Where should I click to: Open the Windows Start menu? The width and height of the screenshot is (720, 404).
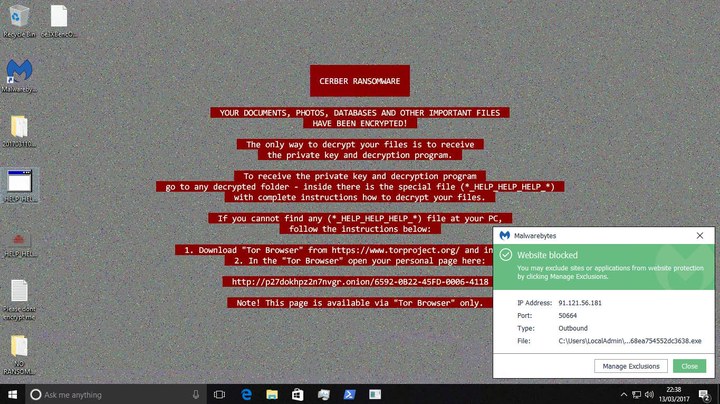tap(12, 394)
